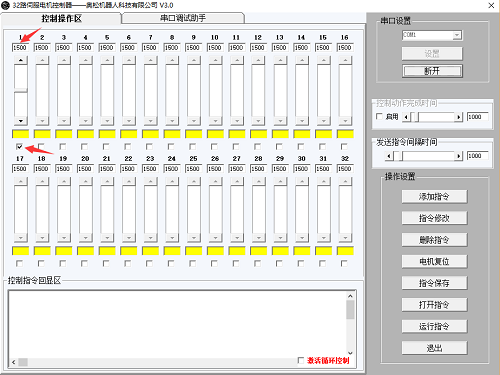Click the servo 26 value input field
The height and width of the screenshot is (375, 500).
point(215,169)
